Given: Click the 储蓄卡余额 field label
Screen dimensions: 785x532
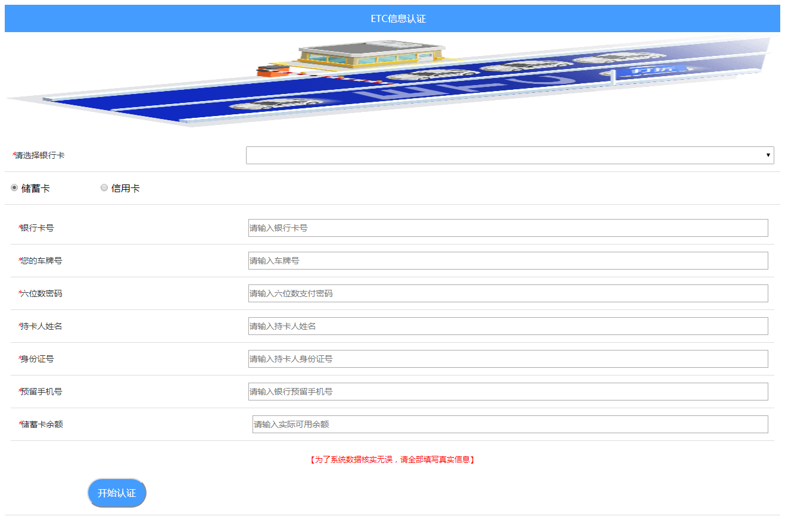Looking at the screenshot, I should point(41,424).
